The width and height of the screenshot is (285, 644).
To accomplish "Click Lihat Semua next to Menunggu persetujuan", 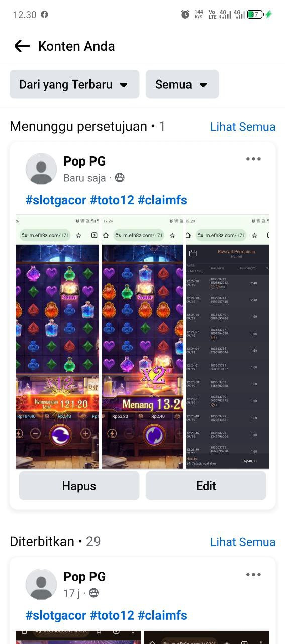I will tap(243, 127).
